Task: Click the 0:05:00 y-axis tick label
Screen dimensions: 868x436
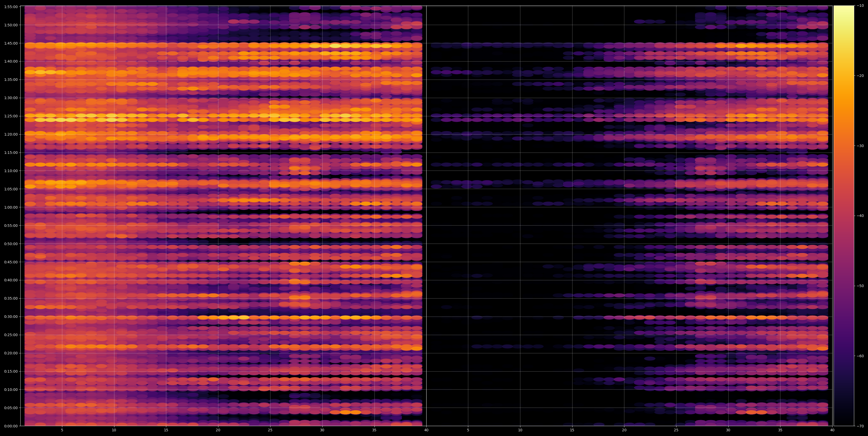Action: tap(11, 408)
